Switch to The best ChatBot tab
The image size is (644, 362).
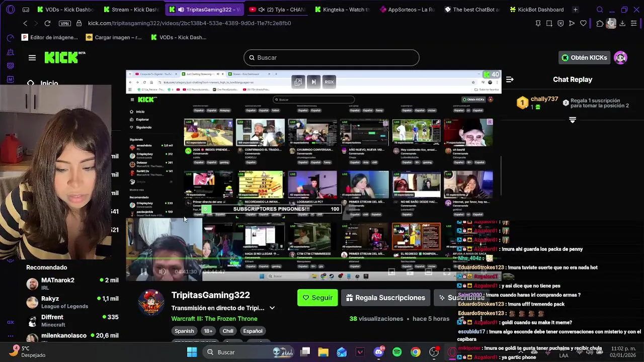[472, 10]
